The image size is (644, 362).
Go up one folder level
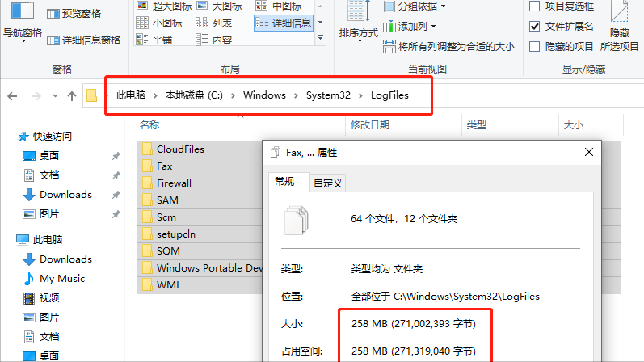(x=72, y=96)
